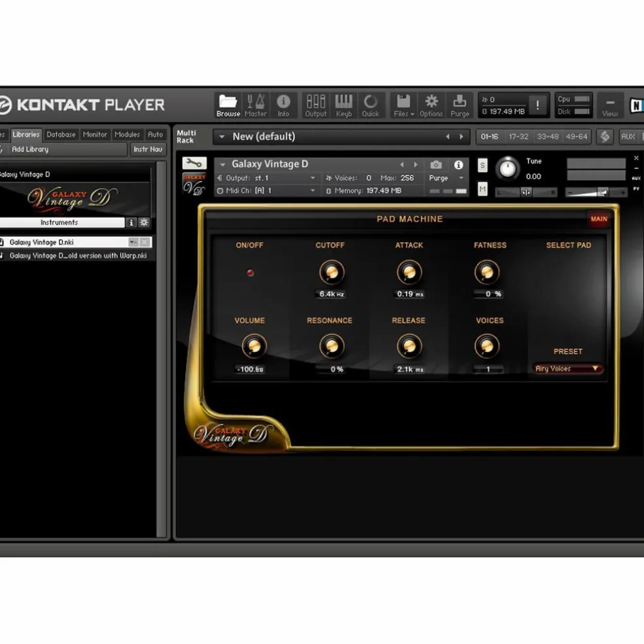The width and height of the screenshot is (644, 644).
Task: Show the on-screen Keyb keyboard
Action: (x=344, y=105)
